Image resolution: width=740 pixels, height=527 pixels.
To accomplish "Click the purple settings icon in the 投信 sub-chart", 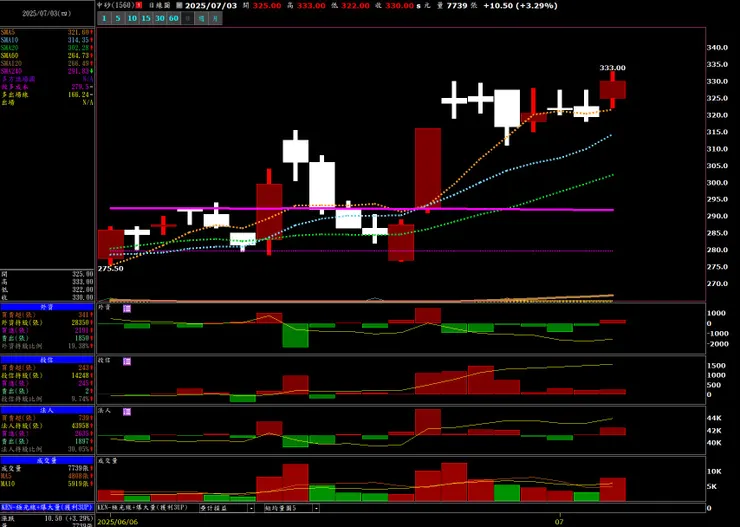I will coord(127,361).
